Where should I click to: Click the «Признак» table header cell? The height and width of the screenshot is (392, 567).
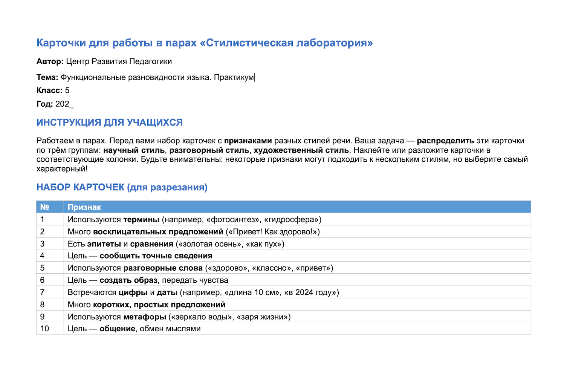(297, 207)
